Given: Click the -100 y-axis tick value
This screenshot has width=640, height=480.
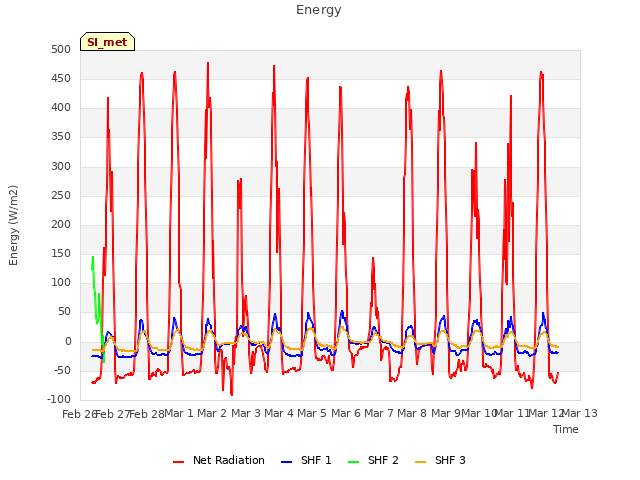Looking at the screenshot, I should pyautogui.click(x=59, y=399).
